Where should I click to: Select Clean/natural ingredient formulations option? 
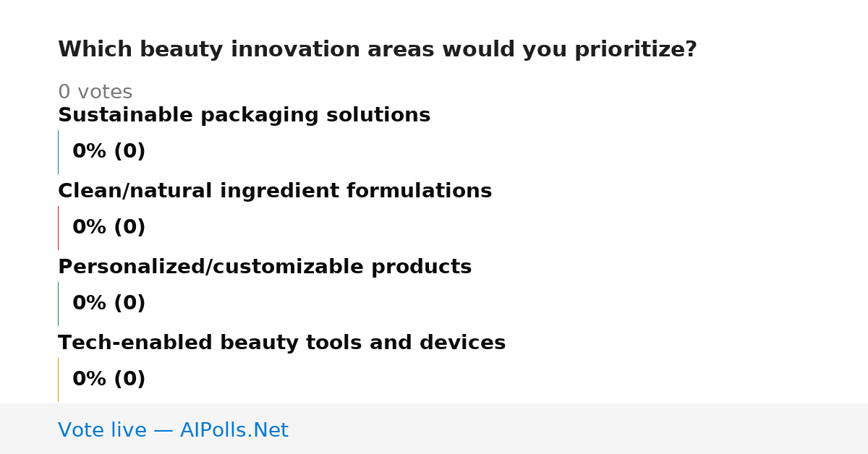(x=275, y=192)
